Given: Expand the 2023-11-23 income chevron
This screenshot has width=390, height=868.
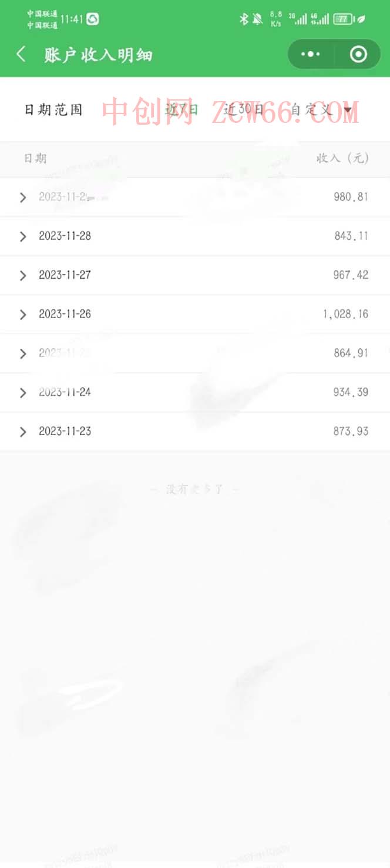Looking at the screenshot, I should coord(23,432).
